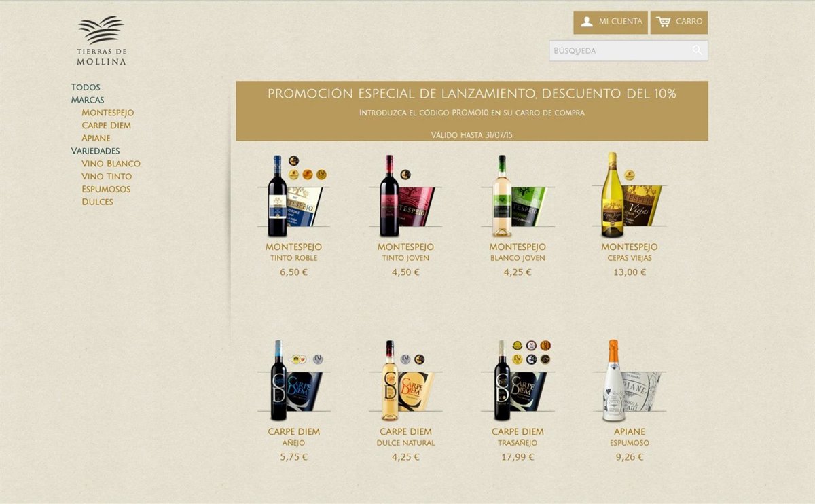Select Todos in the sidebar

coord(86,87)
